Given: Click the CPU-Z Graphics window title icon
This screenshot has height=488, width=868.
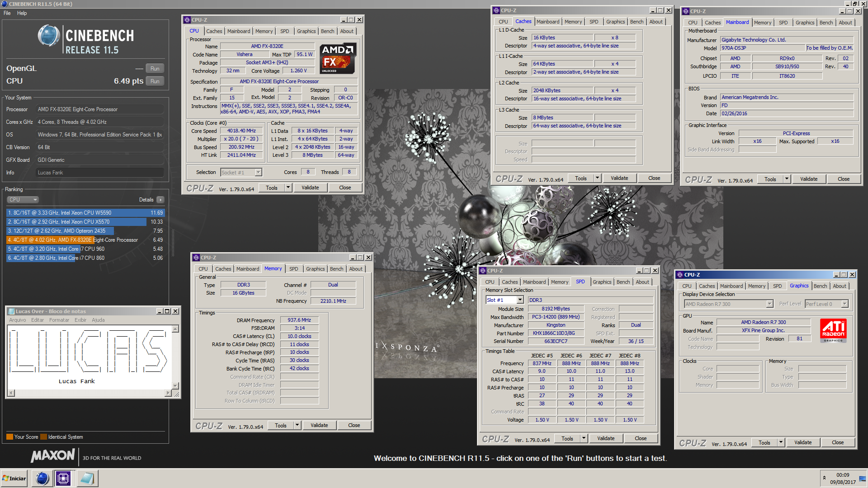Looking at the screenshot, I should click(x=679, y=275).
